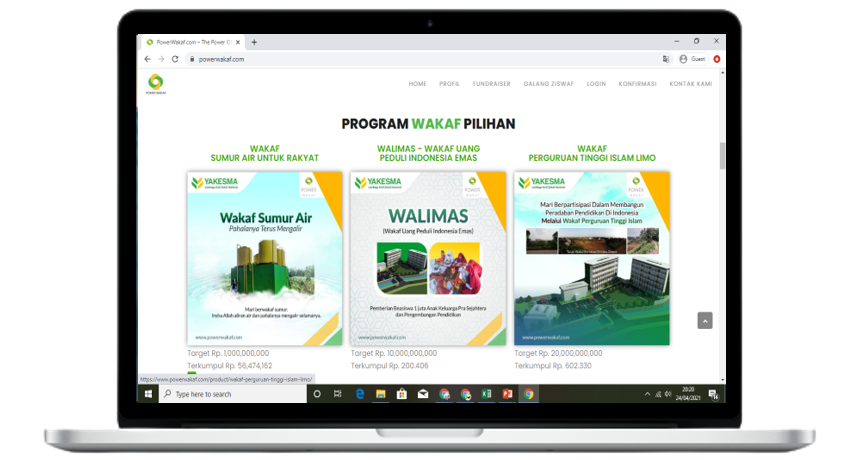Open Microsoft Edge in the taskbar
859x460 pixels.
click(x=359, y=394)
